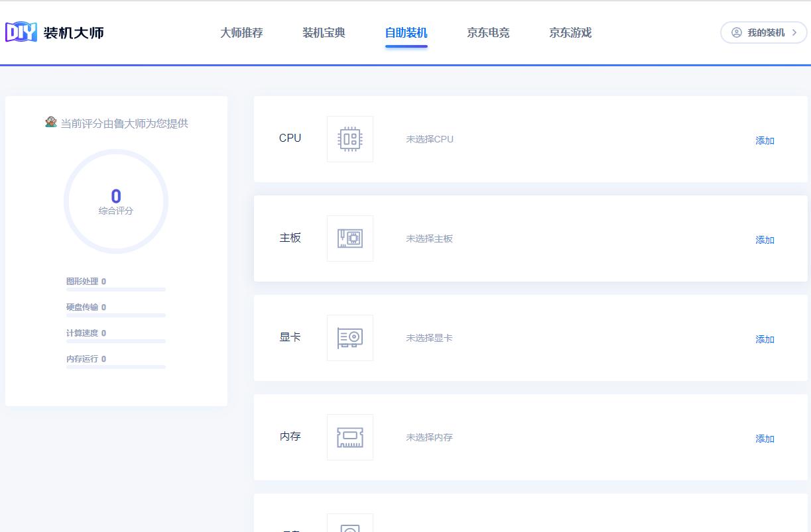Go to 京东电竞 page
Viewport: 811px width, 532px height.
487,32
